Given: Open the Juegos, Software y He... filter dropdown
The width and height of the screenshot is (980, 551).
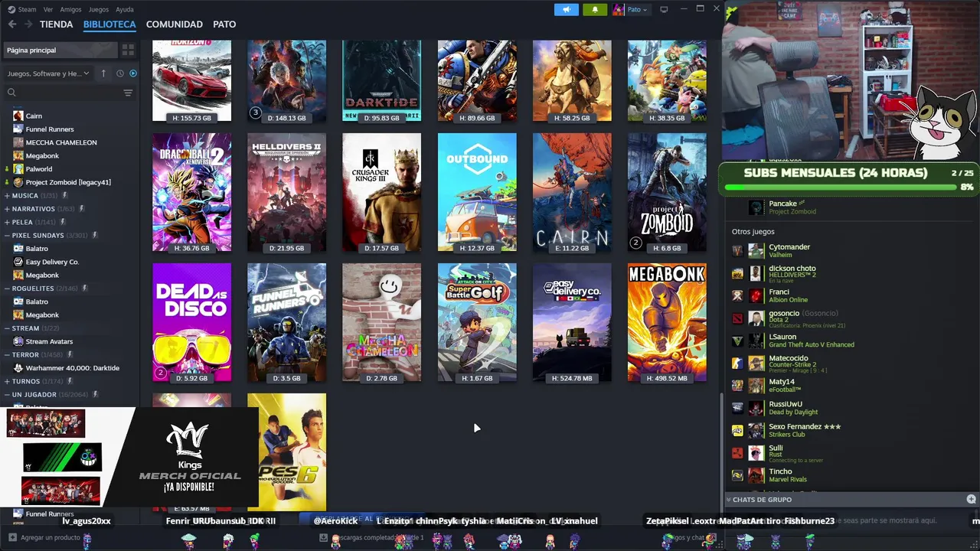Looking at the screenshot, I should (47, 73).
